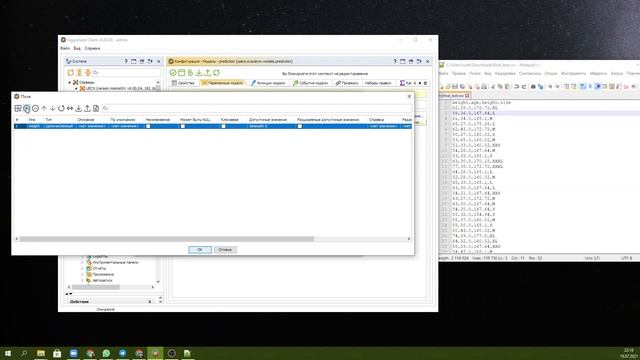The height and width of the screenshot is (360, 640).
Task: Toggle the read-only checkbox in weight row
Action: point(148,127)
